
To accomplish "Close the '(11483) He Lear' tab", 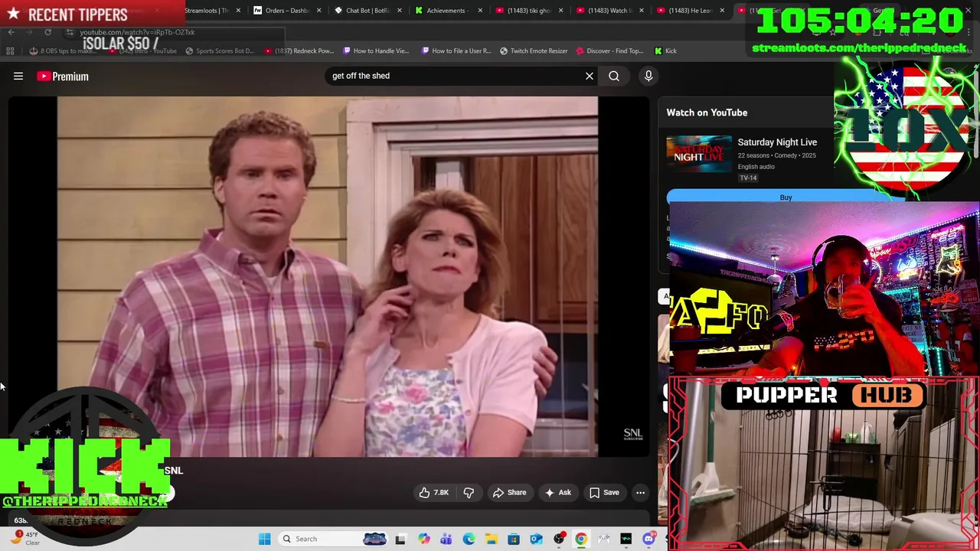I will (721, 11).
